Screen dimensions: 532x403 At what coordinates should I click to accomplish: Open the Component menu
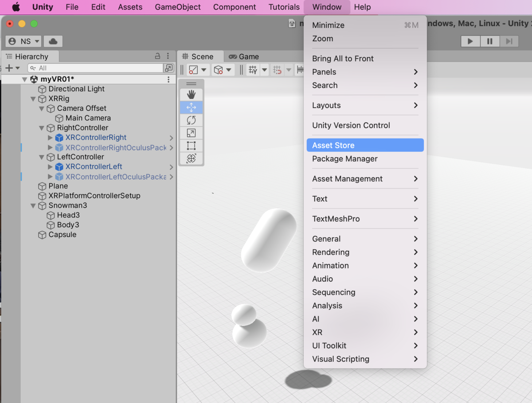click(235, 7)
